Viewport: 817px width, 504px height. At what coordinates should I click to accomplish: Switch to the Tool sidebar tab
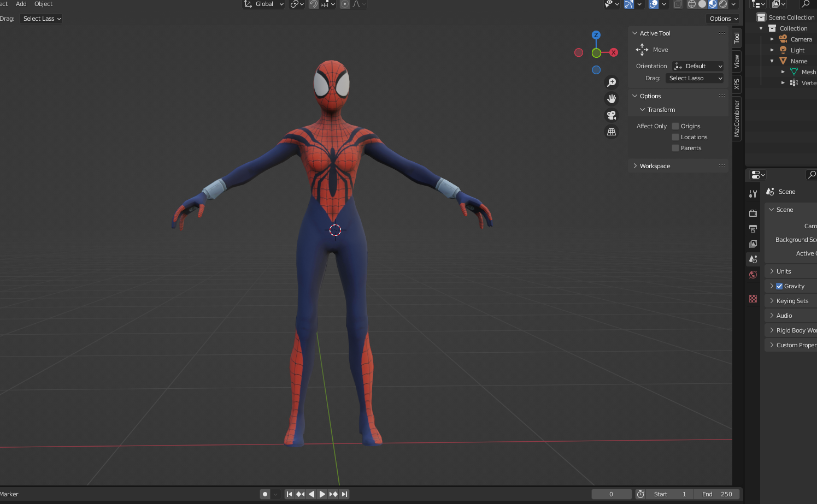[737, 38]
